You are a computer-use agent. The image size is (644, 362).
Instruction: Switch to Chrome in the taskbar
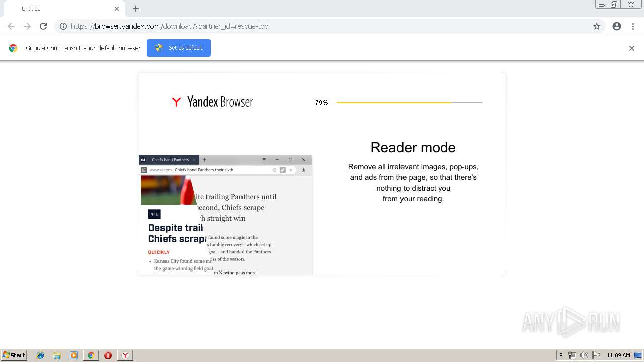pyautogui.click(x=91, y=355)
